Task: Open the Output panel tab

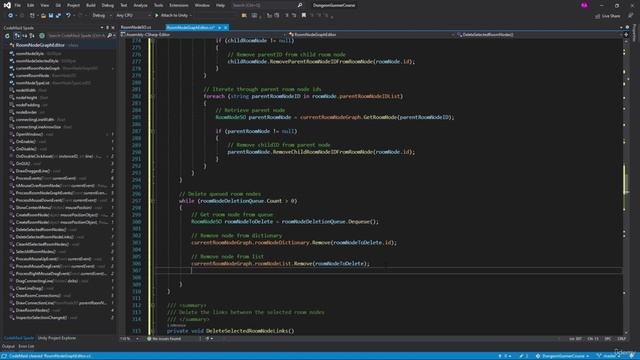Action: point(8,347)
